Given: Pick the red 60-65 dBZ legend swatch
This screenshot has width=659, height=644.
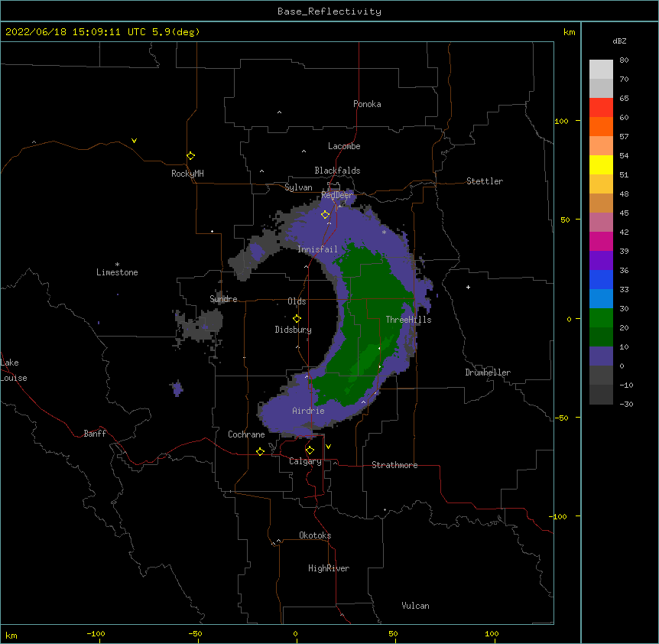Looking at the screenshot, I should 601,108.
